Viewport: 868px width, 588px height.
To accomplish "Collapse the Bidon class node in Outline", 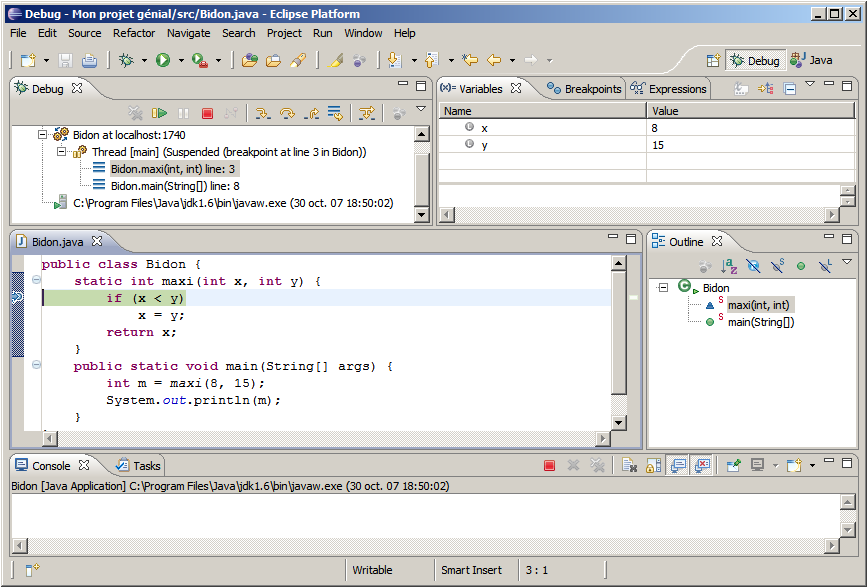I will click(662, 288).
